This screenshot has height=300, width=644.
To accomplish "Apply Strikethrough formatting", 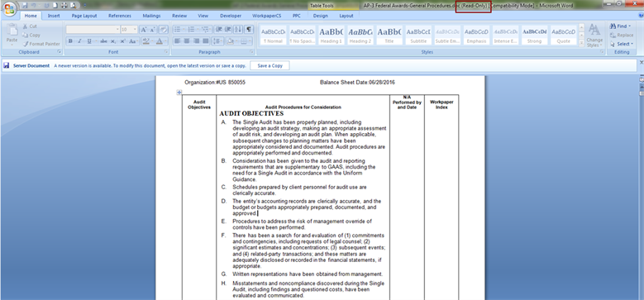I will coord(104,41).
